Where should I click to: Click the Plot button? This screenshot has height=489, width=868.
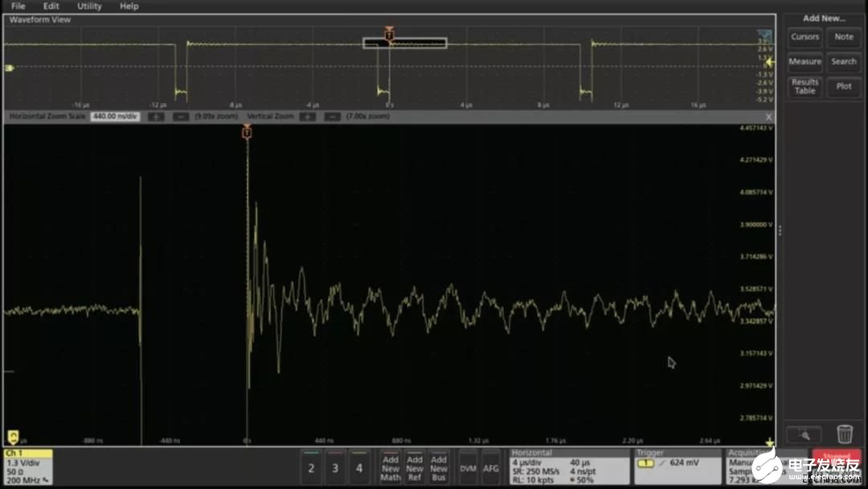click(x=844, y=86)
